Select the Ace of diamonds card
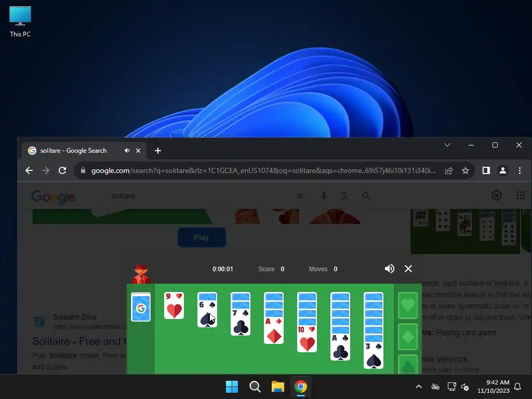Screen dimensions: 532x399 pyautogui.click(x=274, y=330)
